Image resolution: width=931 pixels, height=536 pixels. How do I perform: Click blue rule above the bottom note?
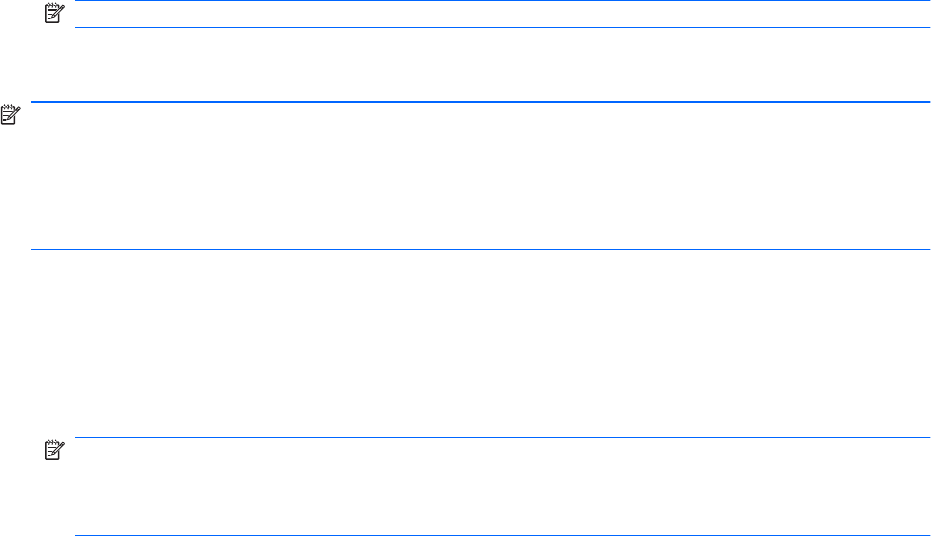[x=500, y=437]
